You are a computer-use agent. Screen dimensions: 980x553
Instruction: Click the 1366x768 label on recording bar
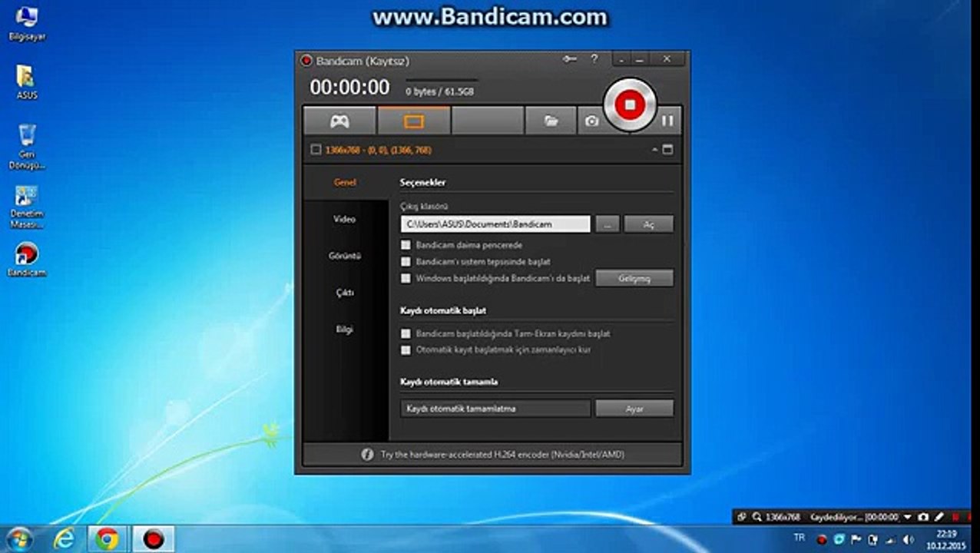(x=783, y=518)
